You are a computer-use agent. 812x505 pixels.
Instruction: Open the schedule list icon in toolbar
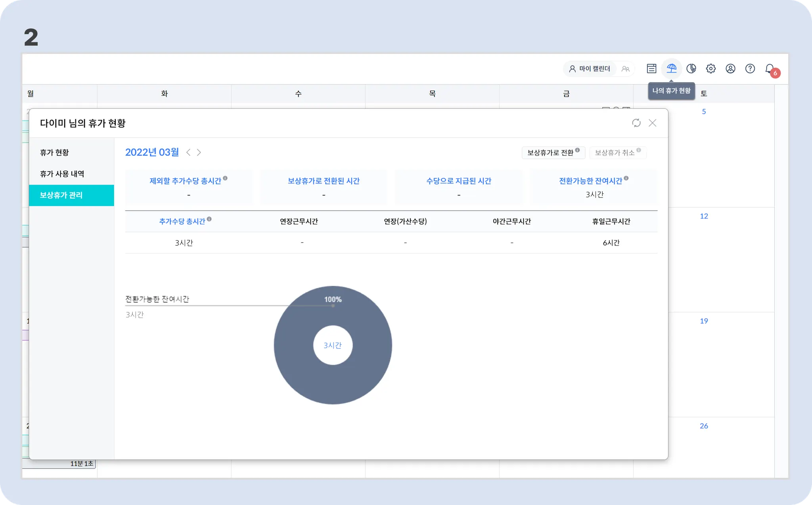pos(651,69)
